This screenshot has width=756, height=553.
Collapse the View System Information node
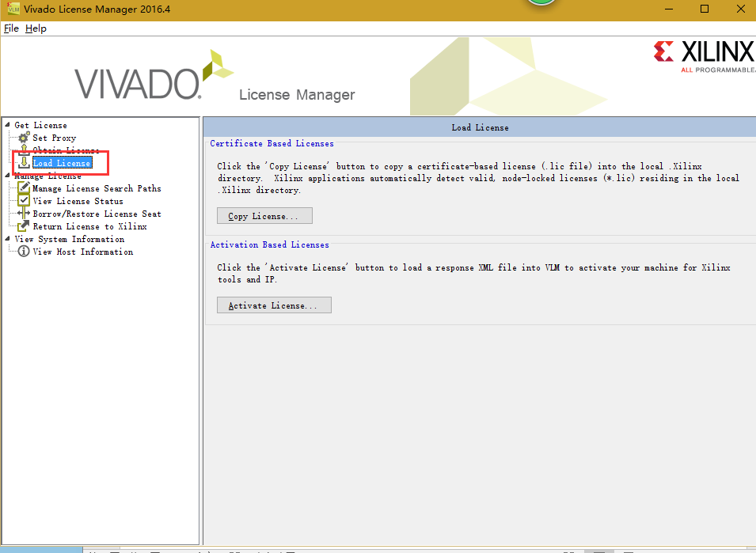(7, 238)
